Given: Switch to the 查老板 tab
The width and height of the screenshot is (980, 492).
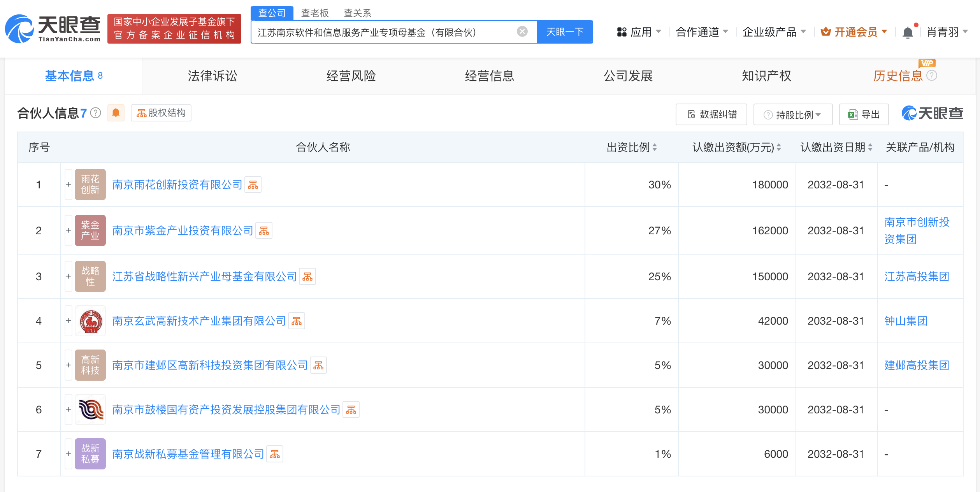Looking at the screenshot, I should click(x=315, y=13).
